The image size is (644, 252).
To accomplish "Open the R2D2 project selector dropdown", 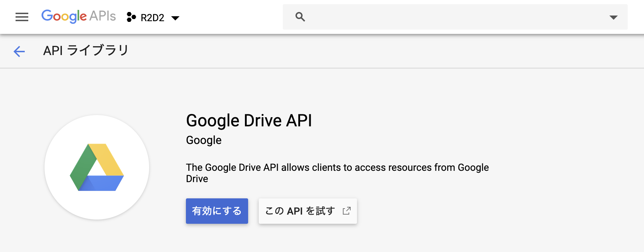I will click(x=153, y=17).
